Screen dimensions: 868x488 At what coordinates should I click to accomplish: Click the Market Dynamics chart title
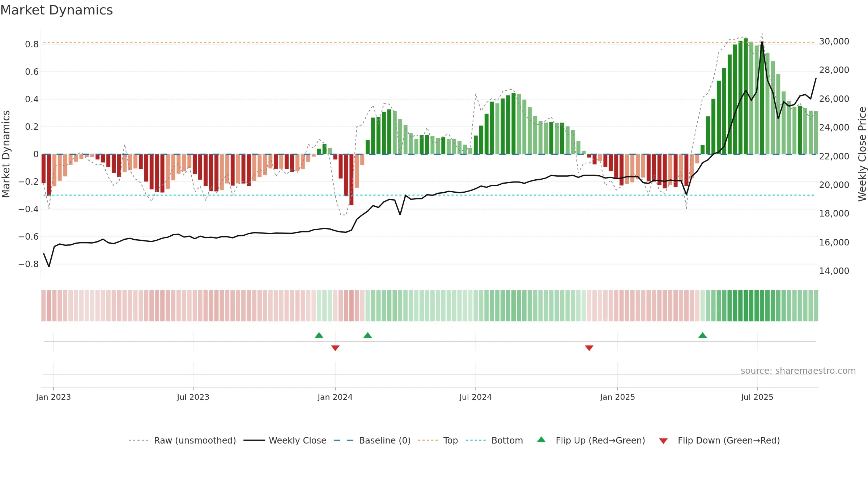(57, 10)
